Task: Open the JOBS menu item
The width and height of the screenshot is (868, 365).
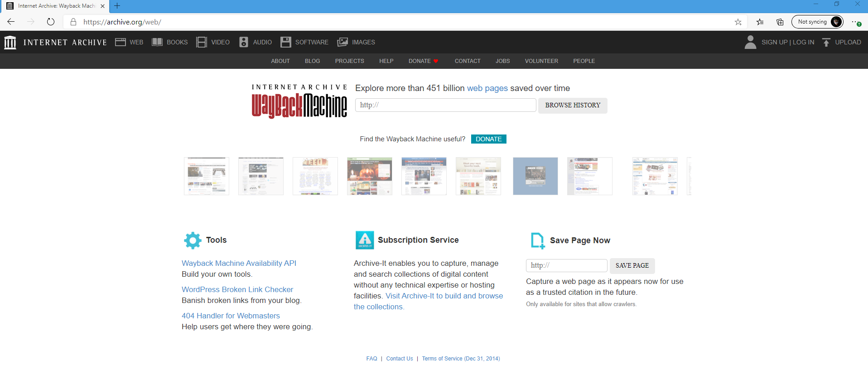Action: [503, 61]
